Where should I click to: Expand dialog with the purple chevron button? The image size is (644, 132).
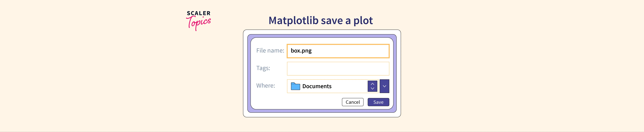(384, 86)
